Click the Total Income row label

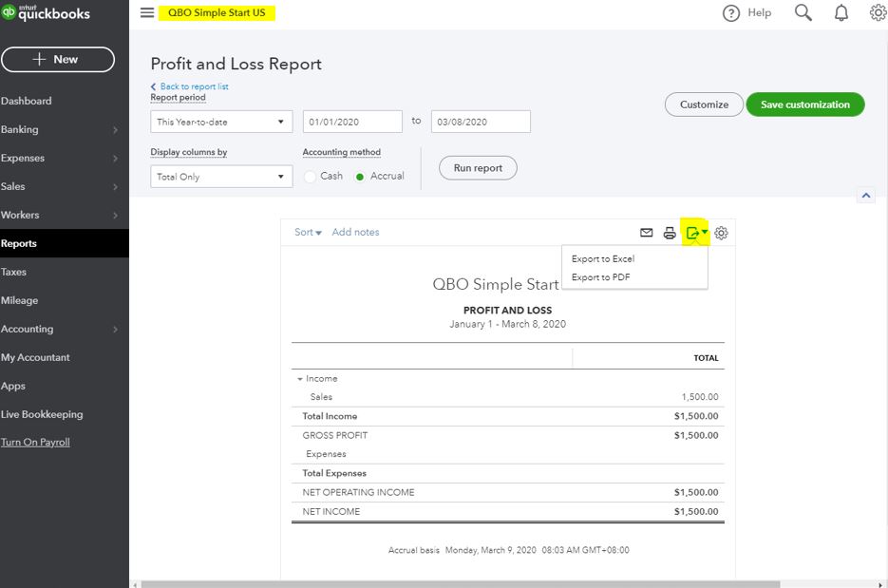pyautogui.click(x=330, y=416)
